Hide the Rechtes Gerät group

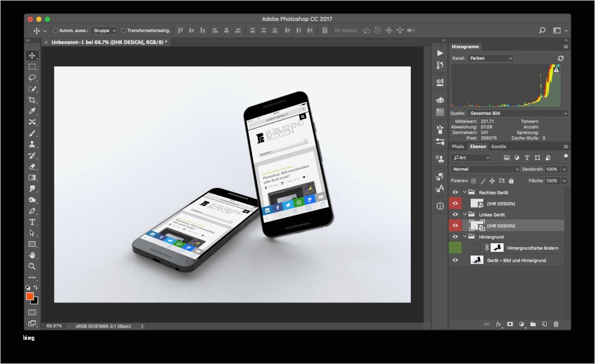click(455, 192)
